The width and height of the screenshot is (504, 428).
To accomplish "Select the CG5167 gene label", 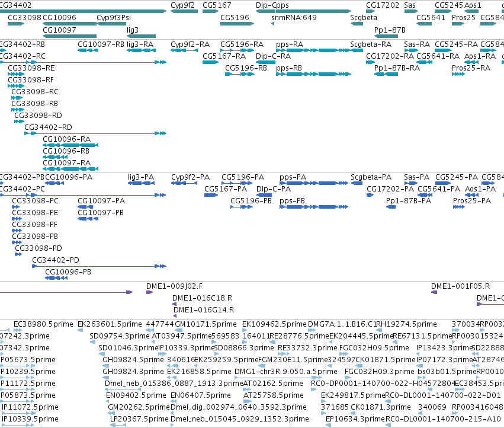I will coord(217,5).
